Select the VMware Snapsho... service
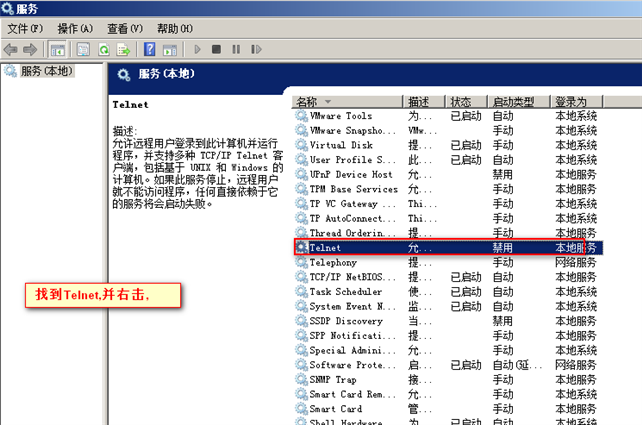Viewport: 642px width, 425px height. point(353,131)
